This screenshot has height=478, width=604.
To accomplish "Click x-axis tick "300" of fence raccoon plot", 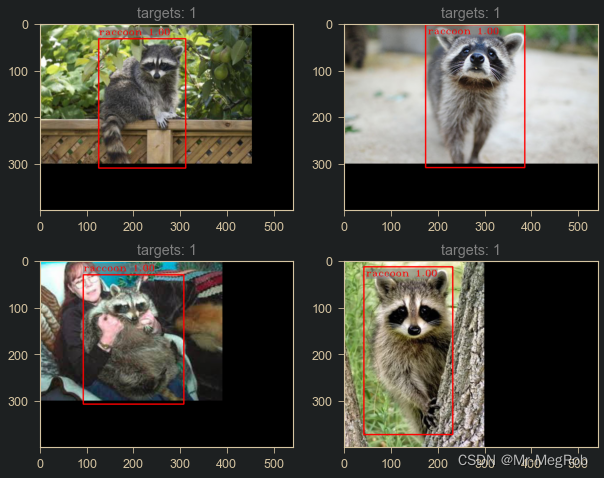I will 180,227.
